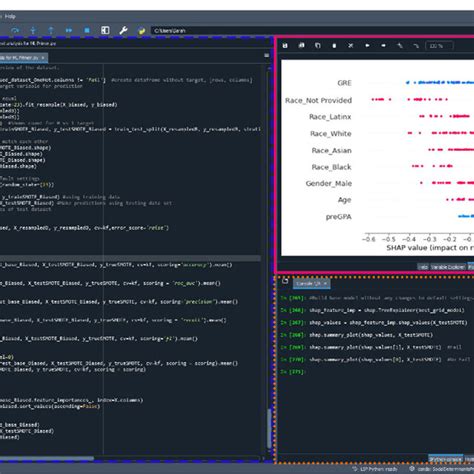Show the next plot arrow
474x474 pixels.
[383, 45]
